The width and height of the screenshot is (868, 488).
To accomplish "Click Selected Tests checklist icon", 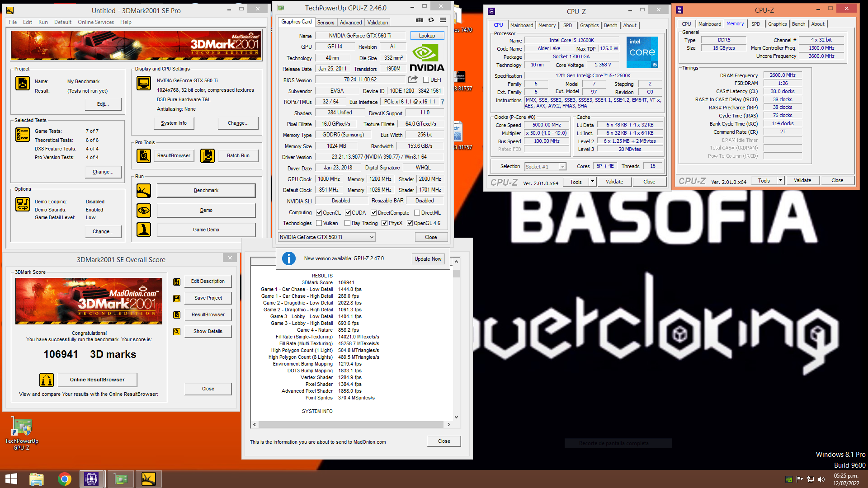I will [x=23, y=135].
